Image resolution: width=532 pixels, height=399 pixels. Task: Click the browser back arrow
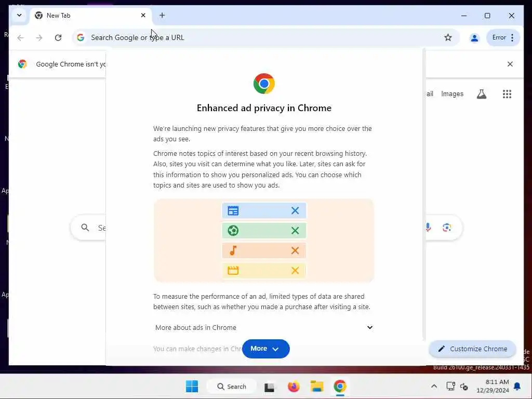20,37
